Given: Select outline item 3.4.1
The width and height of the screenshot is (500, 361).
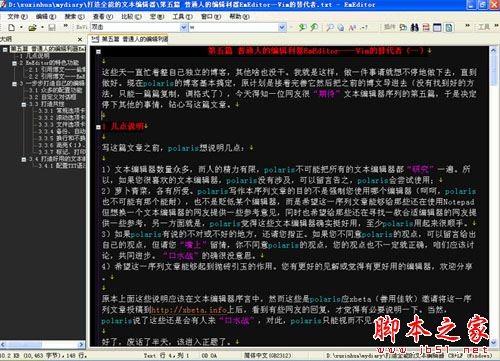Looking at the screenshot, I should click(61, 166).
